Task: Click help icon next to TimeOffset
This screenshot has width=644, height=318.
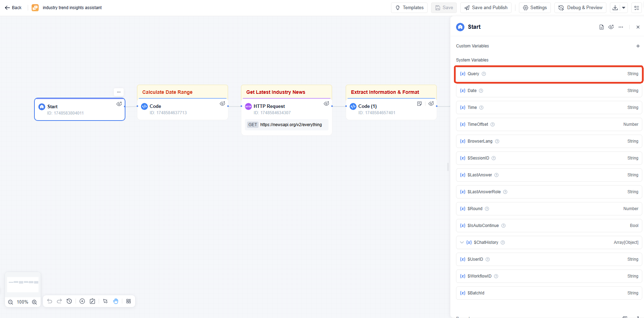Action: coord(493,124)
